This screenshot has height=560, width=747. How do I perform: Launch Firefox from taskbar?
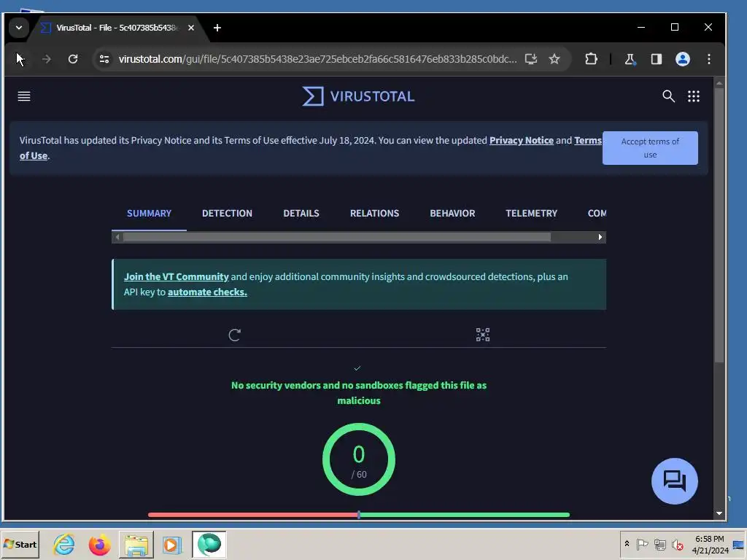[99, 544]
